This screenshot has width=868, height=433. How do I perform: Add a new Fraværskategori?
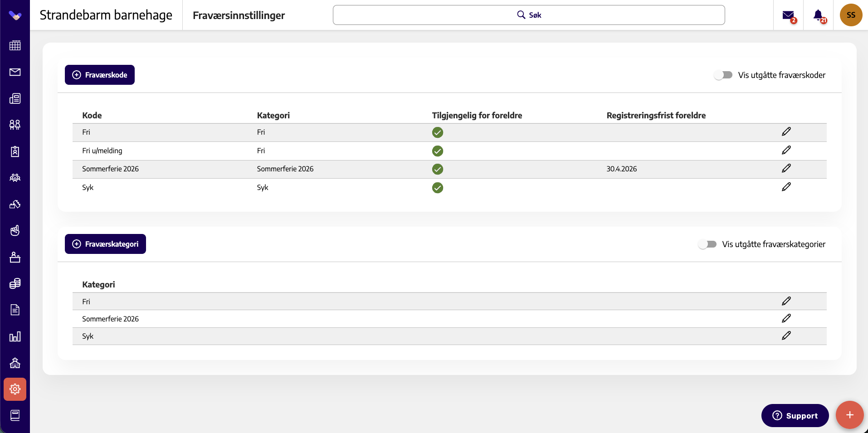[x=105, y=244]
